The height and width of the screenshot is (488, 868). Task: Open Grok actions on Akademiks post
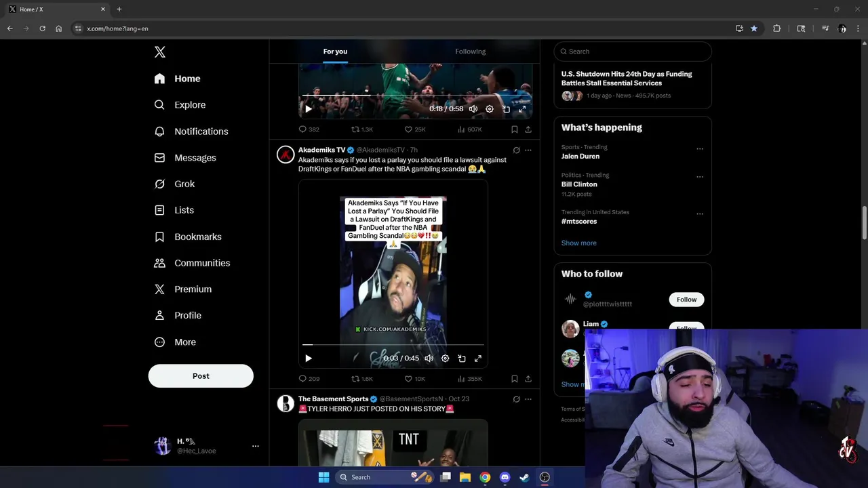[516, 150]
